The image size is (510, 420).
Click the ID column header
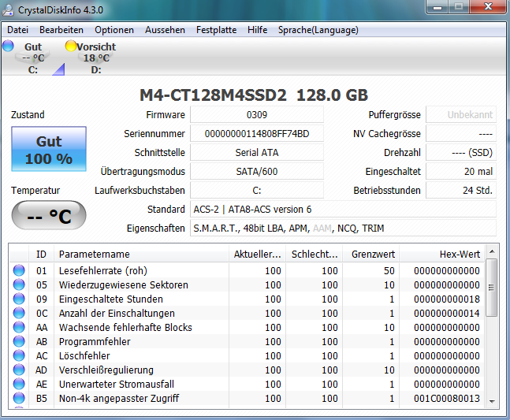(x=41, y=255)
